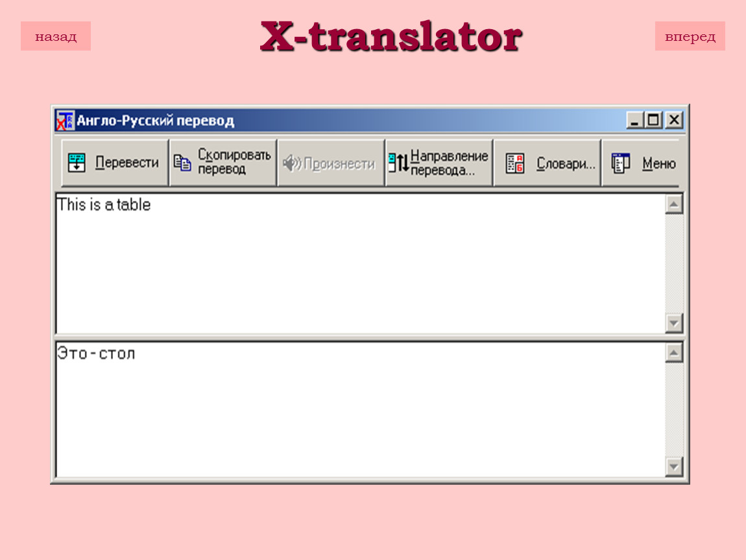Close the Англо-Русский перевод window

pyautogui.click(x=674, y=120)
